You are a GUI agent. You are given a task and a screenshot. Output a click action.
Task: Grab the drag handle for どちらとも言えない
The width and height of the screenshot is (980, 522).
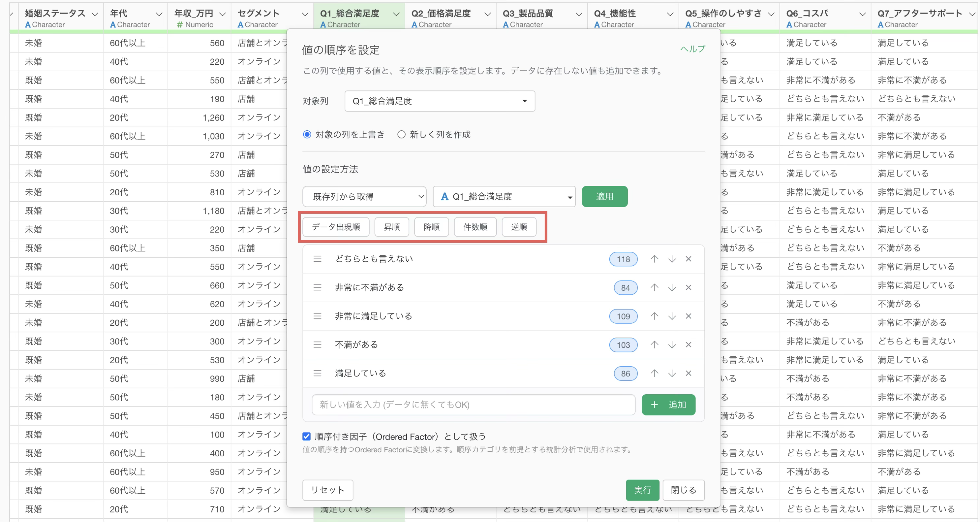[x=317, y=259]
